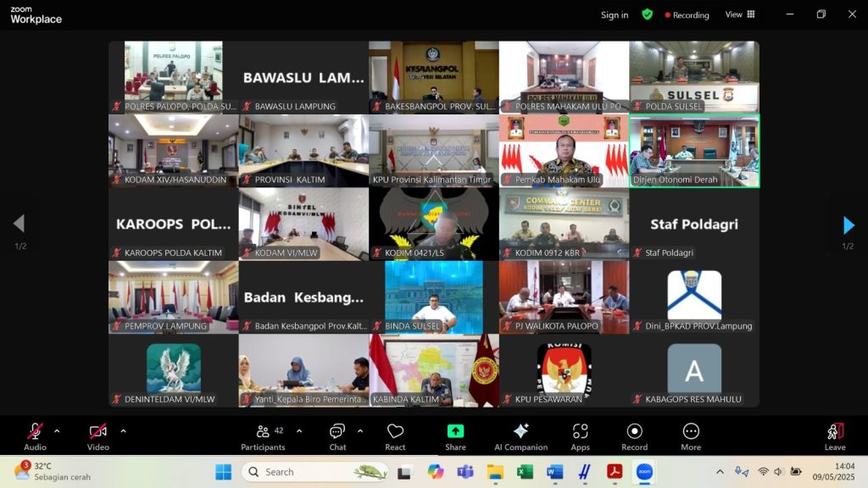This screenshot has width=868, height=488.
Task: Go to next page of participants
Action: click(x=849, y=225)
